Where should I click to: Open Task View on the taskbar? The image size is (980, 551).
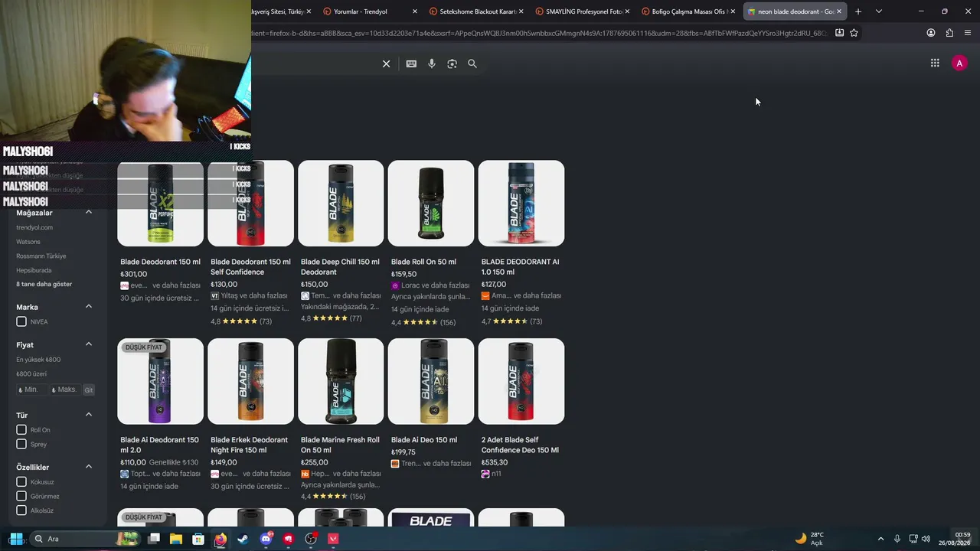(154, 539)
